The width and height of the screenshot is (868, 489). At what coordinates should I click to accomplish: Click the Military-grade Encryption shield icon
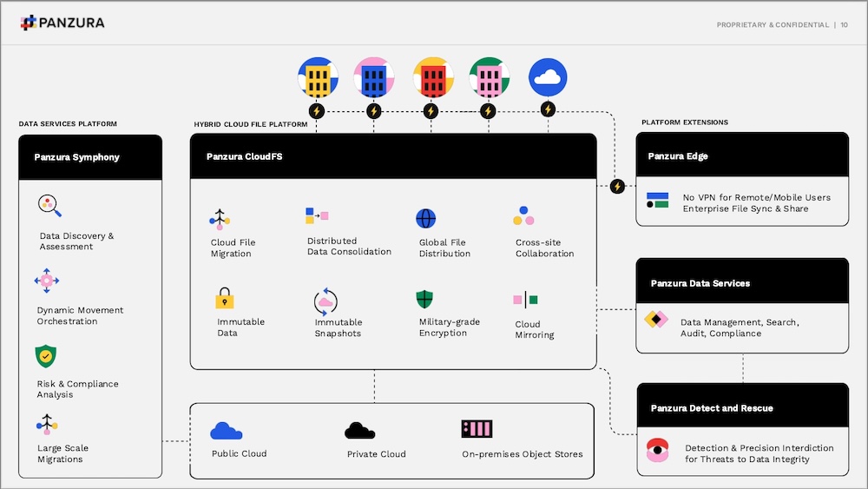[424, 299]
